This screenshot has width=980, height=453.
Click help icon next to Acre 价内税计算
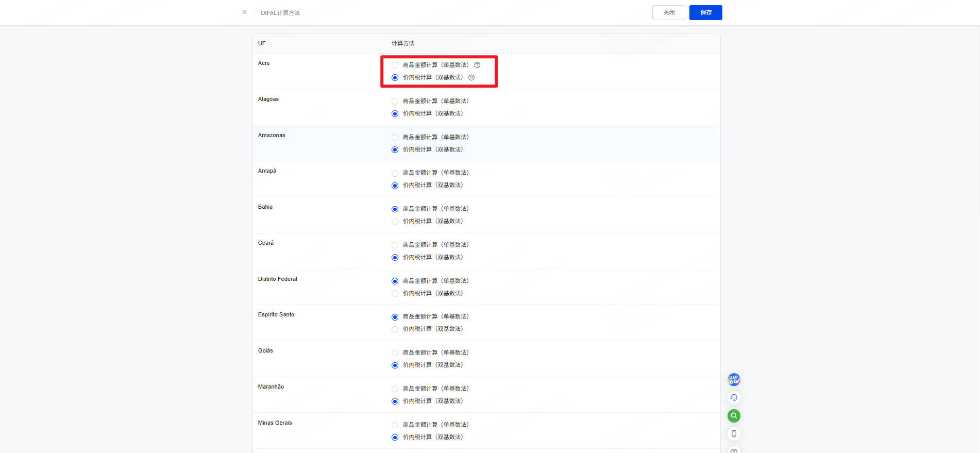click(x=471, y=77)
